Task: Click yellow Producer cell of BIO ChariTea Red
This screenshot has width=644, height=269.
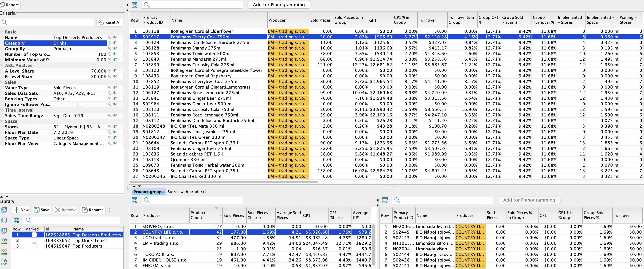Action: point(288,176)
